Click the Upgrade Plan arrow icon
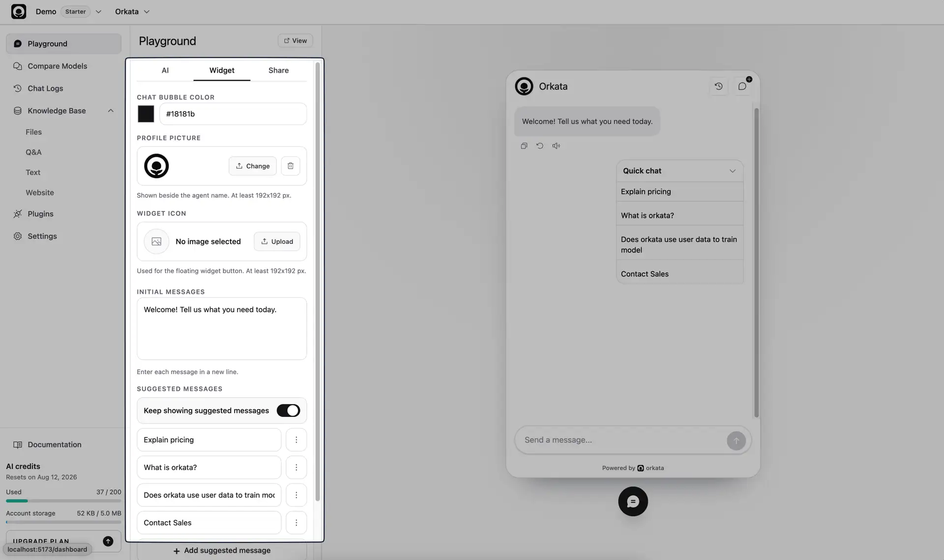This screenshot has height=560, width=944. [x=108, y=541]
